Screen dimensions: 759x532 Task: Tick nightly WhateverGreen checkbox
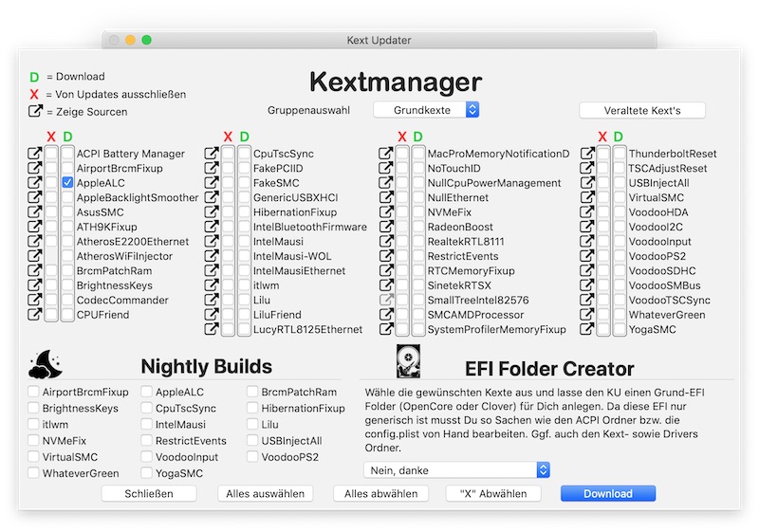coord(33,472)
